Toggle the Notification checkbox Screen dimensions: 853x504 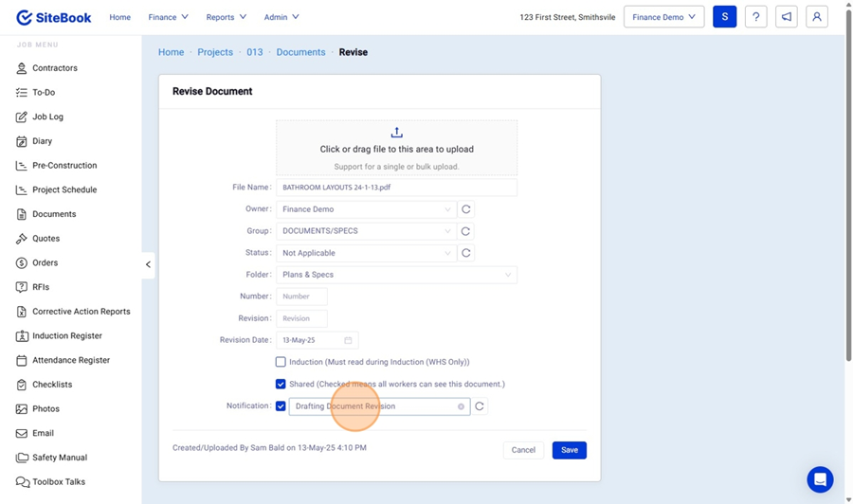point(281,406)
